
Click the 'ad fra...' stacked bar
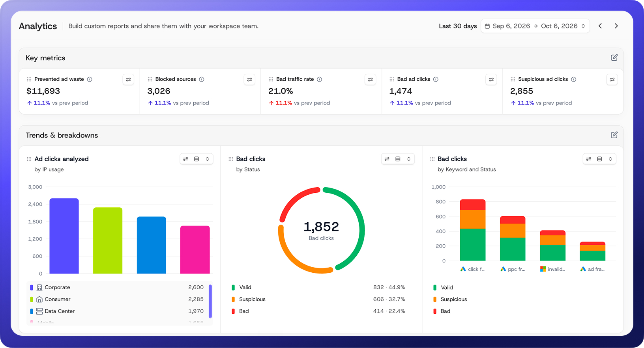(592, 251)
